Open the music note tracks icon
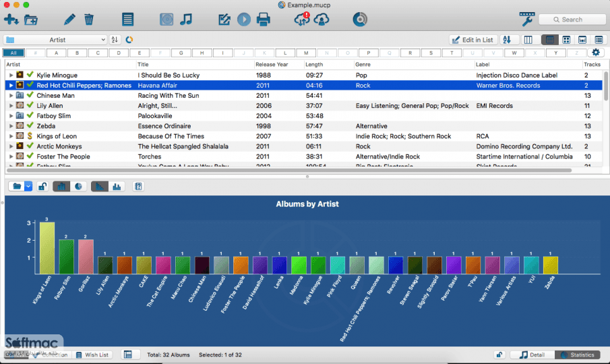610x364 pixels. (x=186, y=19)
